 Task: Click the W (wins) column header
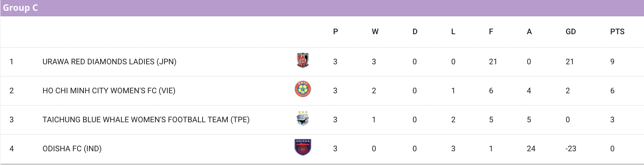click(375, 32)
